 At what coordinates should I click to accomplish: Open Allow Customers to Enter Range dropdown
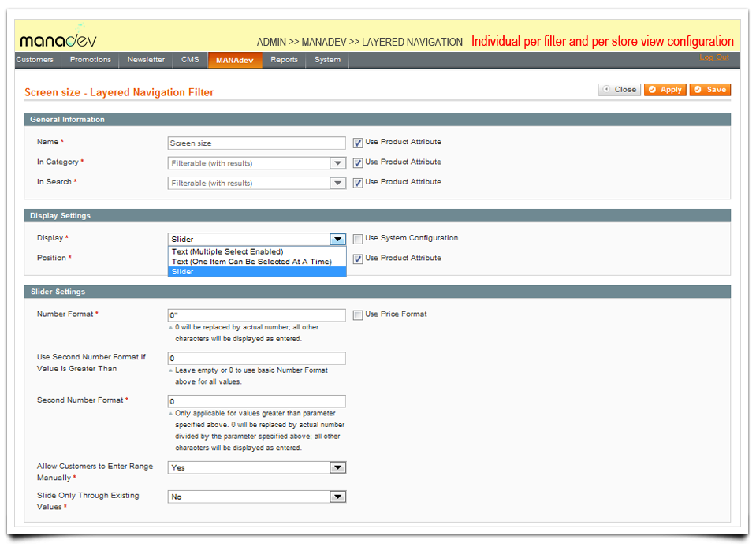(256, 467)
